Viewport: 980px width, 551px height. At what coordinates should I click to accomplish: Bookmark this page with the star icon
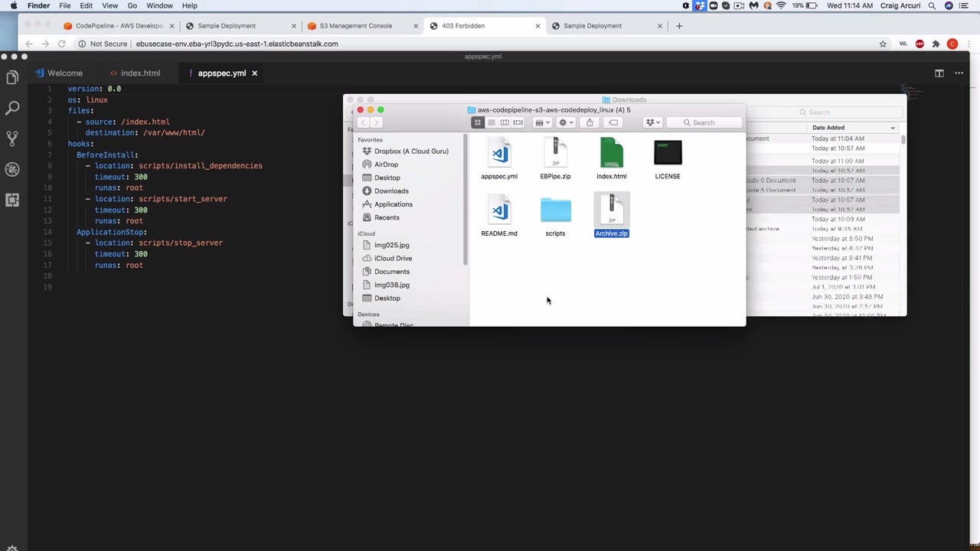tap(883, 44)
